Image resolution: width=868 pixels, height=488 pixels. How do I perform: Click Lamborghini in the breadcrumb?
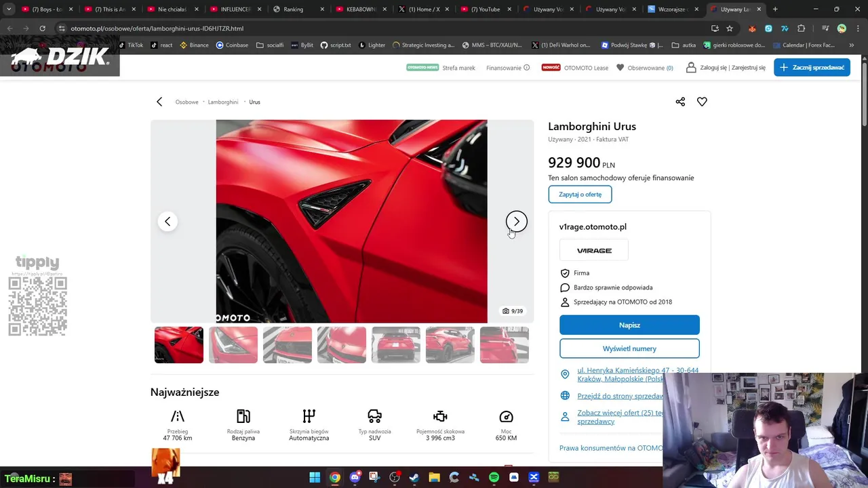(x=223, y=102)
